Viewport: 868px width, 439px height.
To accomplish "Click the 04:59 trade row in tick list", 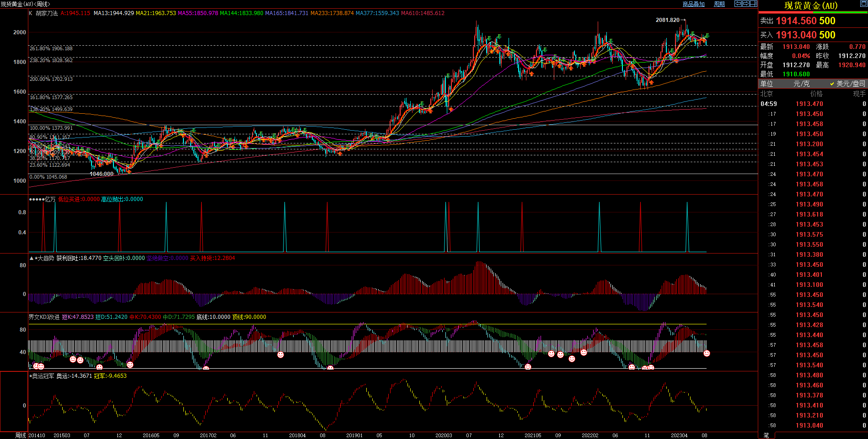I will point(813,104).
